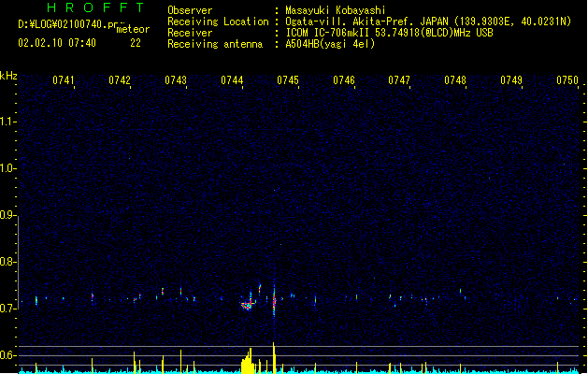This screenshot has width=588, height=374.
Task: Click the 1.1 kHz axis label
Action: coord(7,122)
